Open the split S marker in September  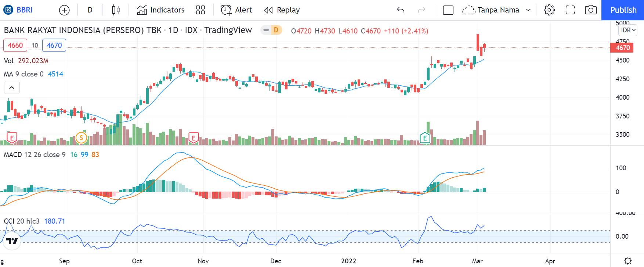pos(81,138)
